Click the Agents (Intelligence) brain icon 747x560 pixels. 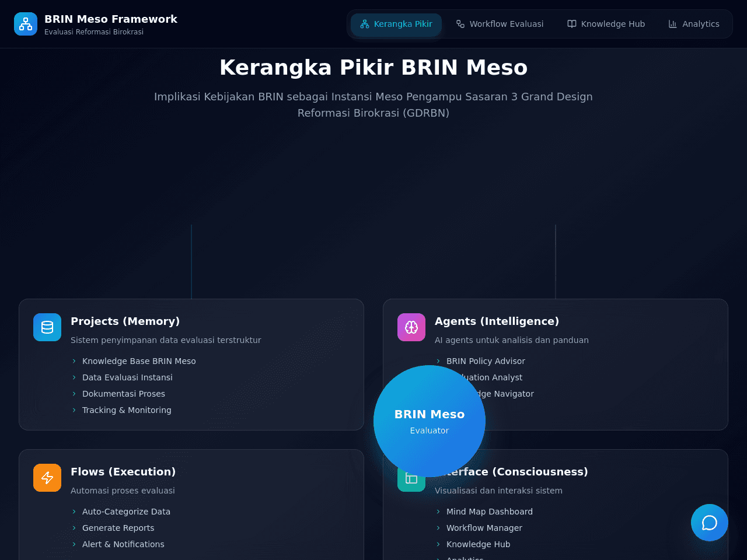click(x=411, y=327)
